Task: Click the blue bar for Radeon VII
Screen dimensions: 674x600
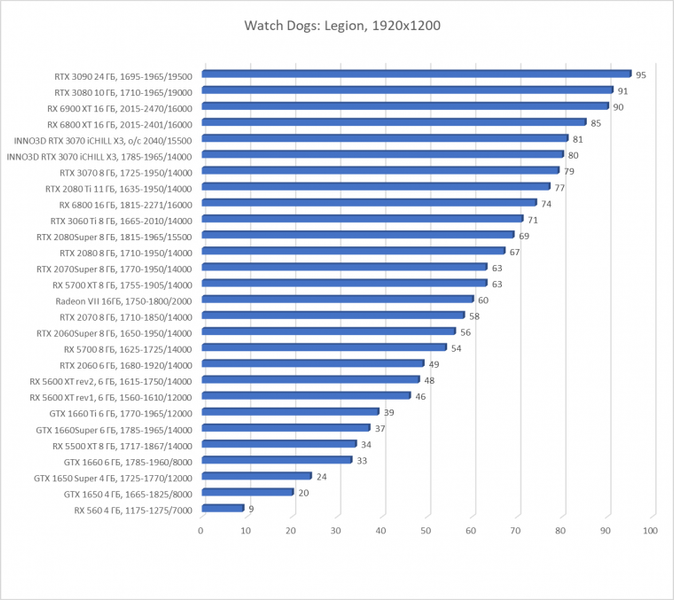Action: pos(338,299)
